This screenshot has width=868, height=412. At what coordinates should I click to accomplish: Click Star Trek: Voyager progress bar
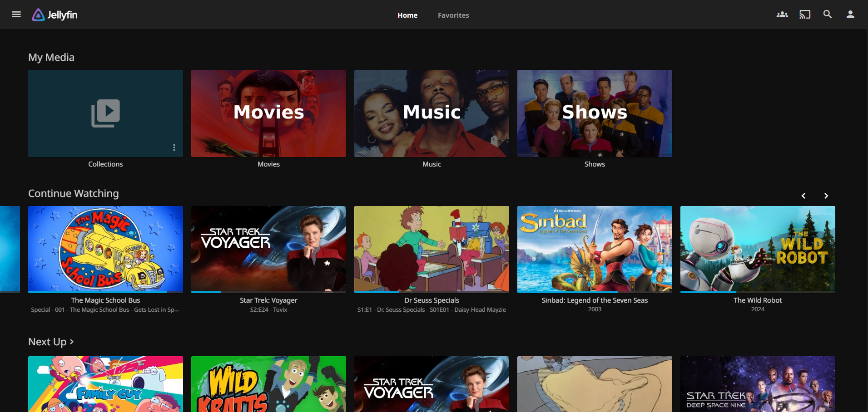(268, 292)
